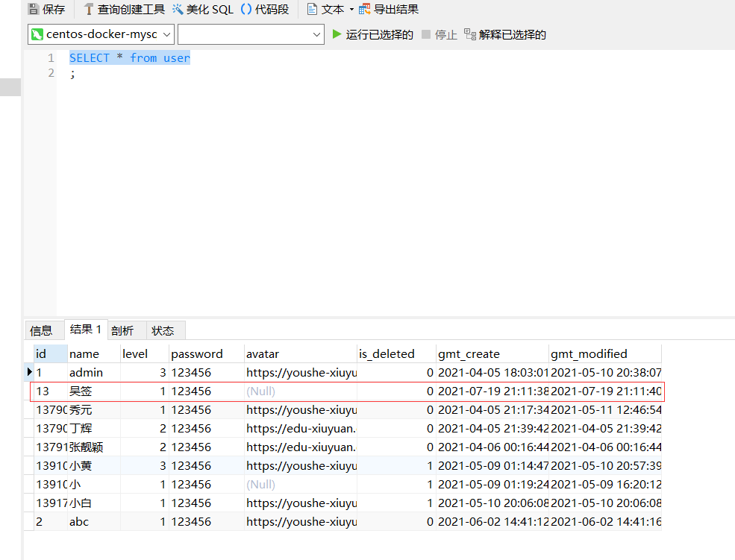Click the Export results icon

tap(364, 9)
